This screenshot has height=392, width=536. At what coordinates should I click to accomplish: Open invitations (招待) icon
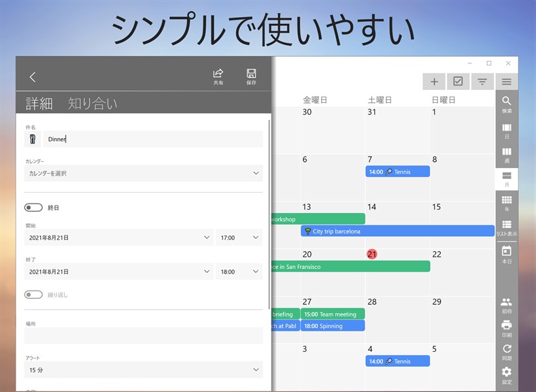507,306
